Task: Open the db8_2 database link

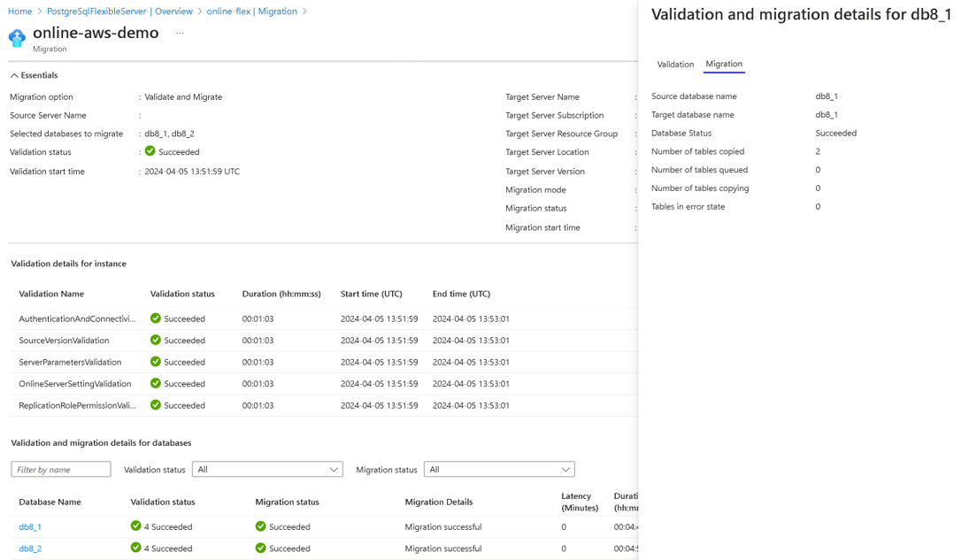Action: (x=30, y=548)
